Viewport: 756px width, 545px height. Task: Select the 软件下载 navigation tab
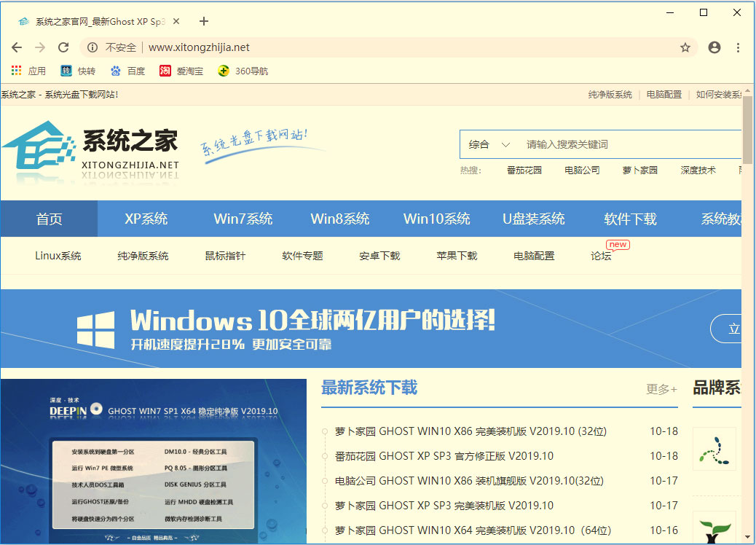[x=630, y=219]
